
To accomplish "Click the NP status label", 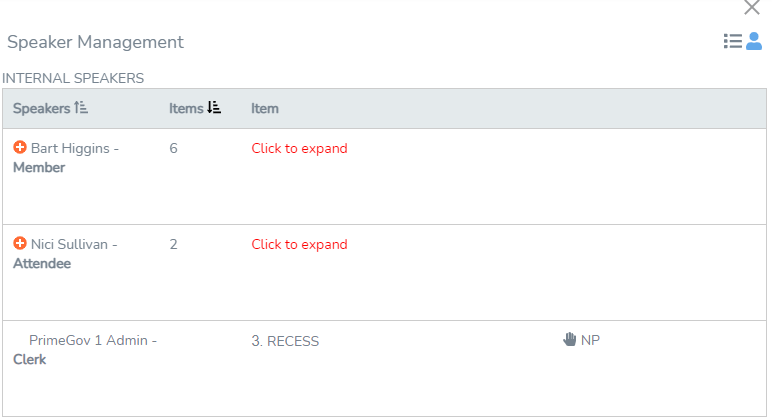I will [590, 340].
